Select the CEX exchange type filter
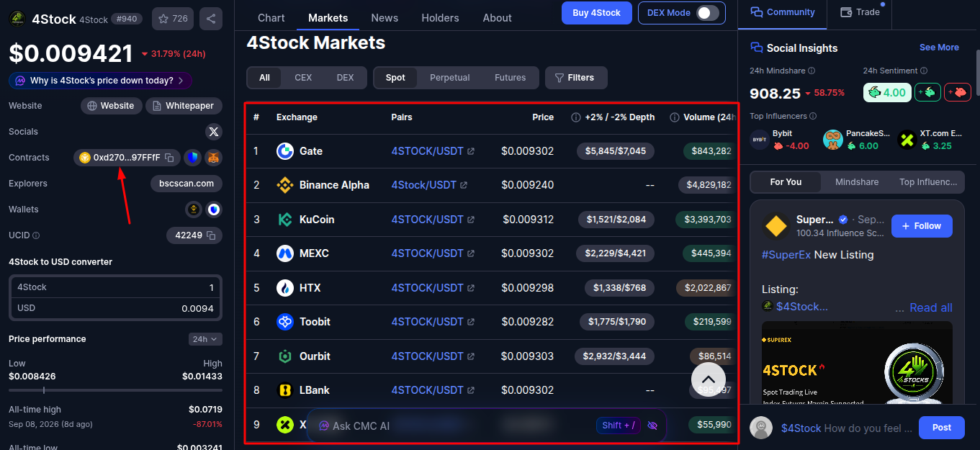Image resolution: width=980 pixels, height=450 pixels. click(303, 78)
